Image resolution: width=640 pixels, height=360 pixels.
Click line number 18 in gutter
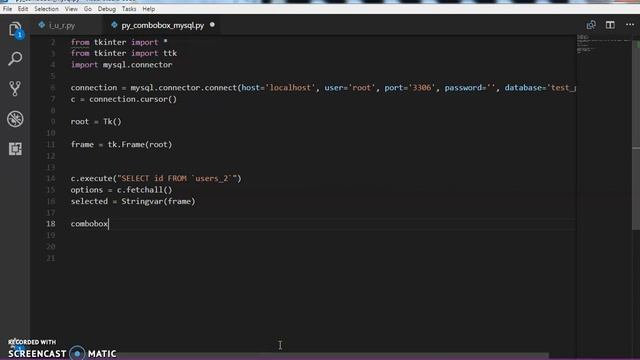point(51,224)
